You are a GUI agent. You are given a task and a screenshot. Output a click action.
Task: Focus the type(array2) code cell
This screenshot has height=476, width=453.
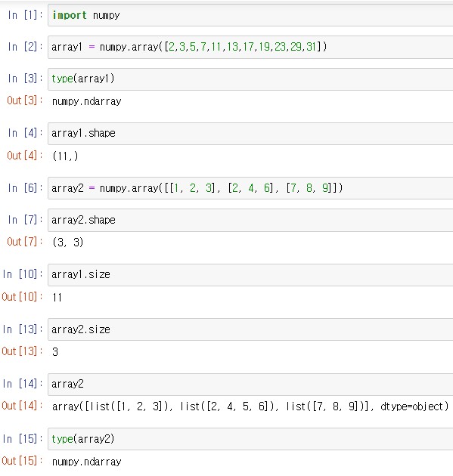(x=250, y=439)
